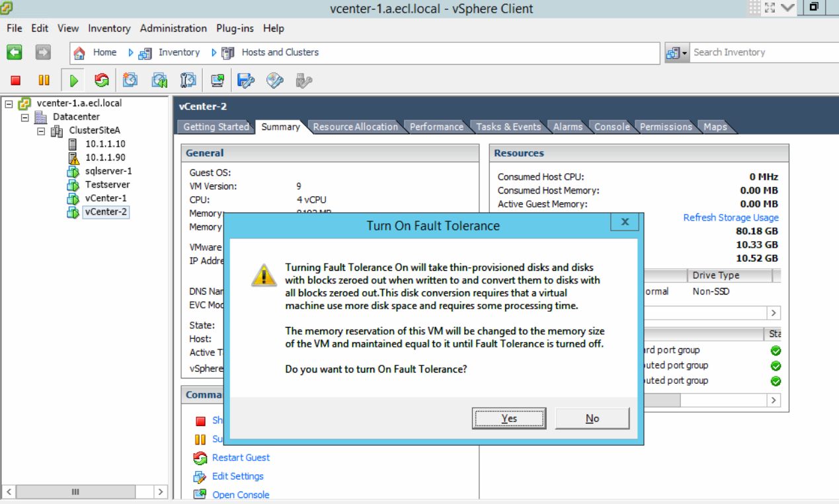
Task: Collapse the ClusterSiteA tree node
Action: click(41, 131)
